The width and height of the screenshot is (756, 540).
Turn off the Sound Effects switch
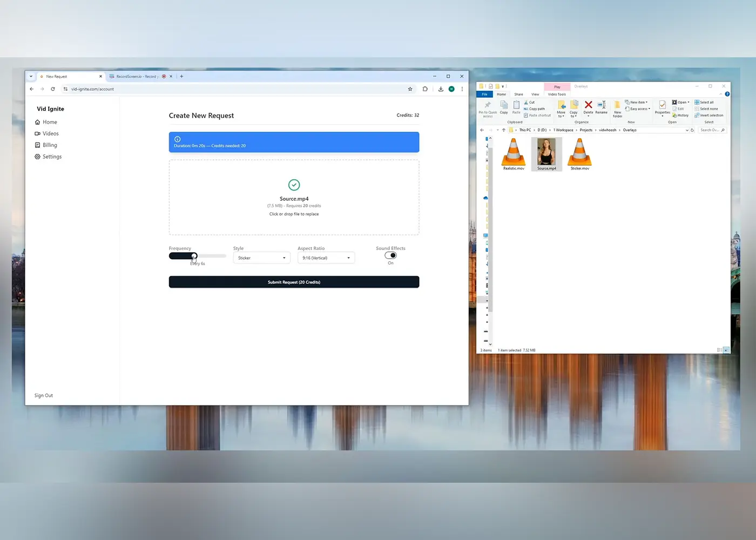tap(390, 255)
